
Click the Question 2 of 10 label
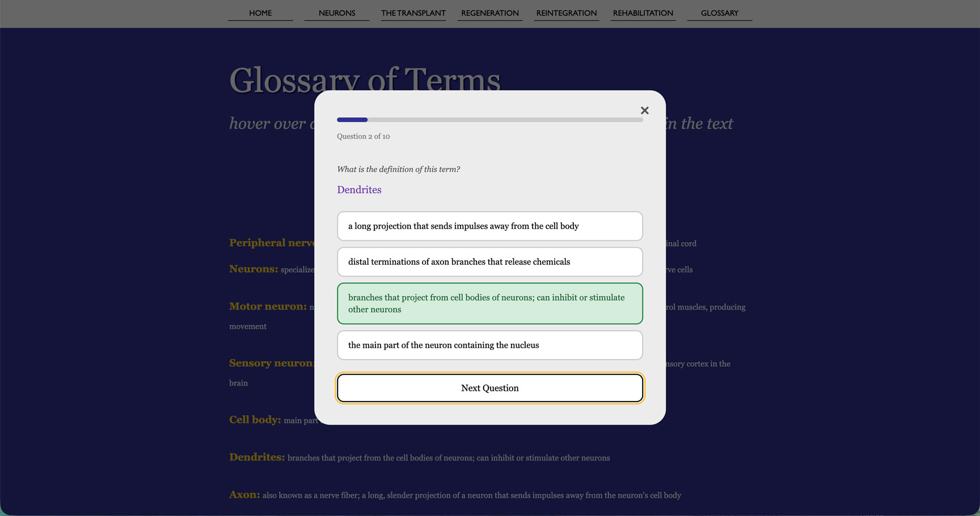[364, 136]
